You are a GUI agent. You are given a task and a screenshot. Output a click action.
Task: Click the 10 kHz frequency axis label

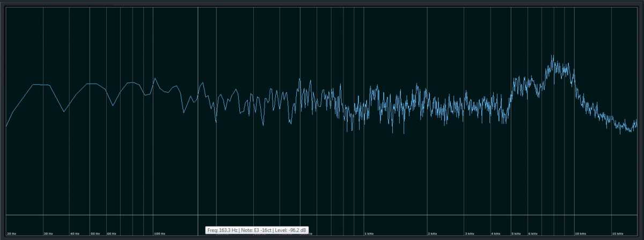click(580, 234)
